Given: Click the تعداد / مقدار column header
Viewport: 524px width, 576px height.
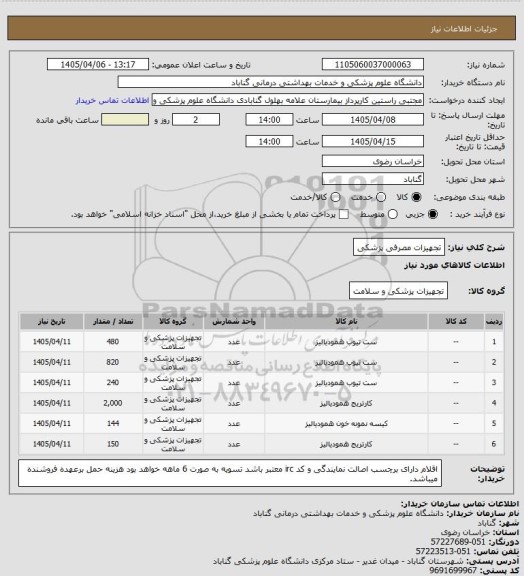Looking at the screenshot, I should coord(113,322).
